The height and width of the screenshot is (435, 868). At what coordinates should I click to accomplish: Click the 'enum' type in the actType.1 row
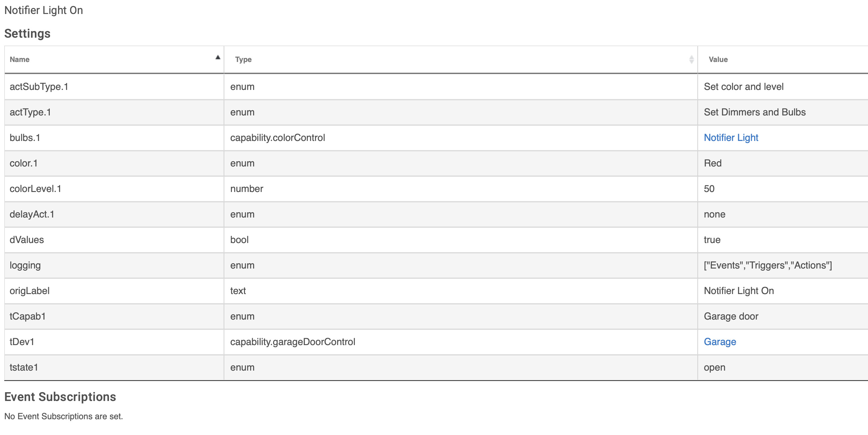[x=242, y=112]
